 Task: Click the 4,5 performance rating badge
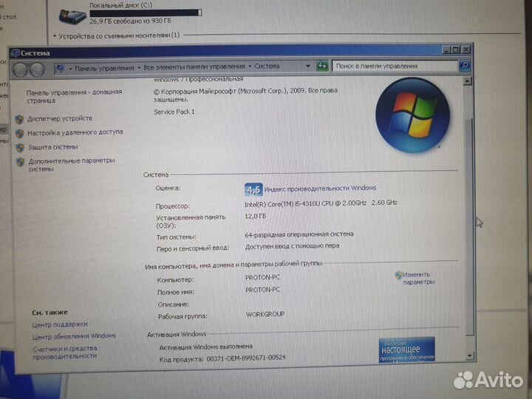(253, 190)
